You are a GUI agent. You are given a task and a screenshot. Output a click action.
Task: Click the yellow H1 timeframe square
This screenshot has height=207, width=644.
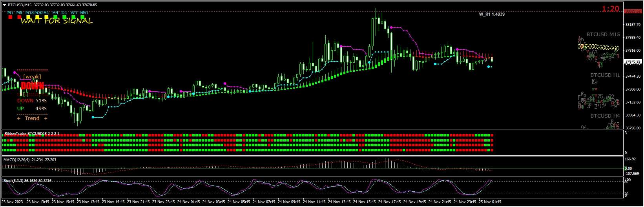pos(46,17)
